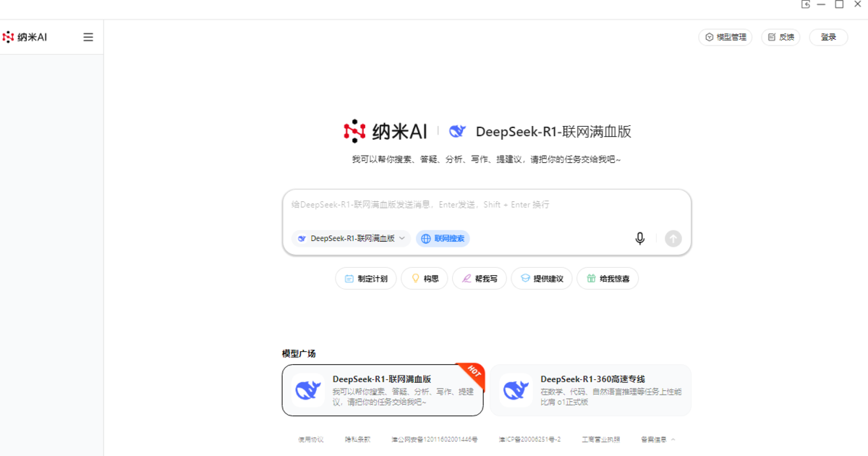The image size is (868, 456).
Task: Click whale icon on 联网满血版 card
Action: [x=307, y=390]
